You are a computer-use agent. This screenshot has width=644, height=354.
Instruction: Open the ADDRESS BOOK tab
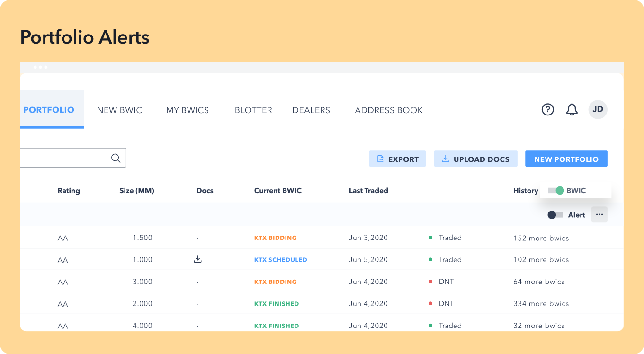click(389, 110)
